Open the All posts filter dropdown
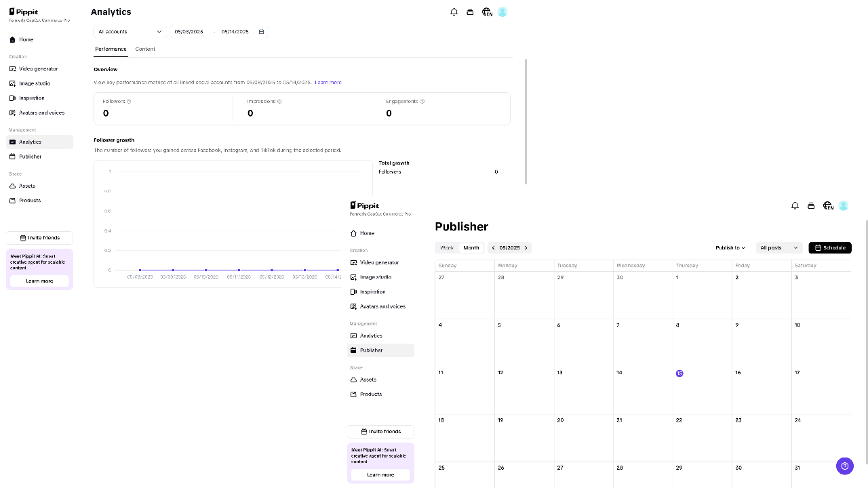This screenshot has width=868, height=488. [x=778, y=247]
